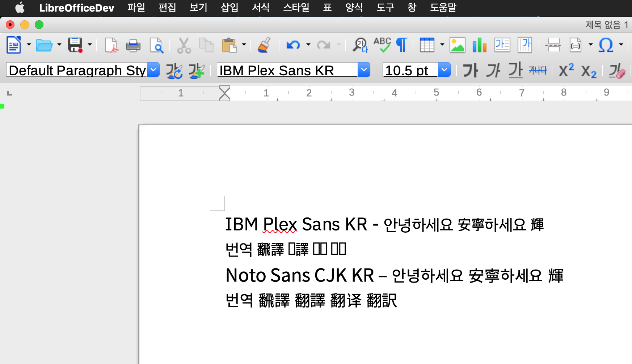Expand the Save options dropdown arrow
The image size is (632, 364).
pyautogui.click(x=89, y=45)
